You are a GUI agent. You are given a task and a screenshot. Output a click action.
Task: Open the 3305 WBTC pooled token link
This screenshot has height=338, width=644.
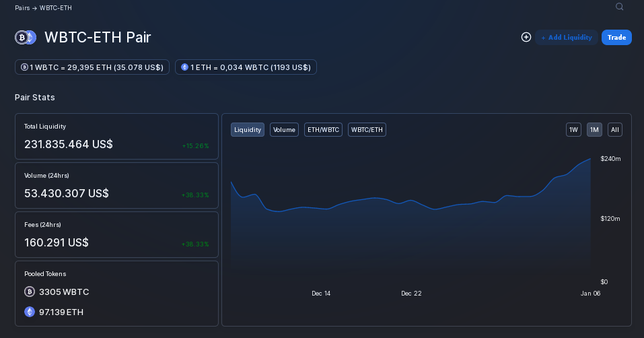[64, 292]
